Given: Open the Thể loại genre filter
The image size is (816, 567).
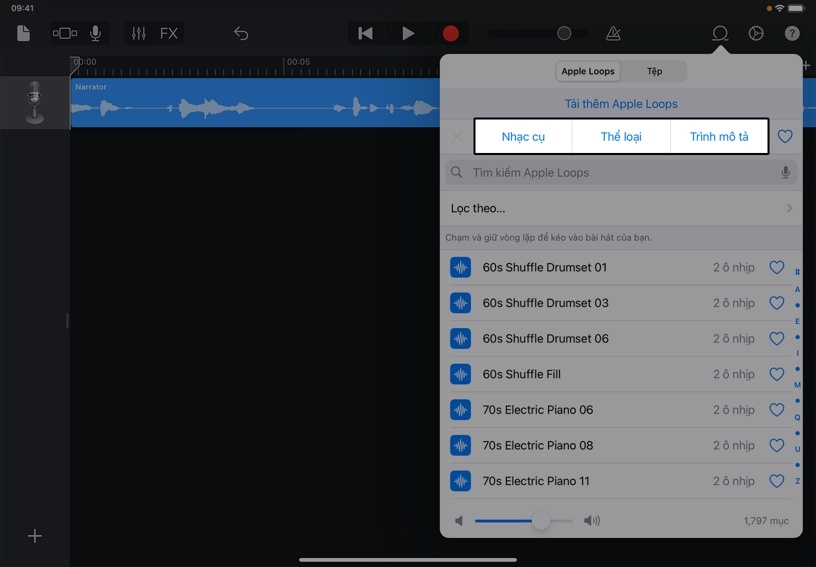Looking at the screenshot, I should coord(621,137).
